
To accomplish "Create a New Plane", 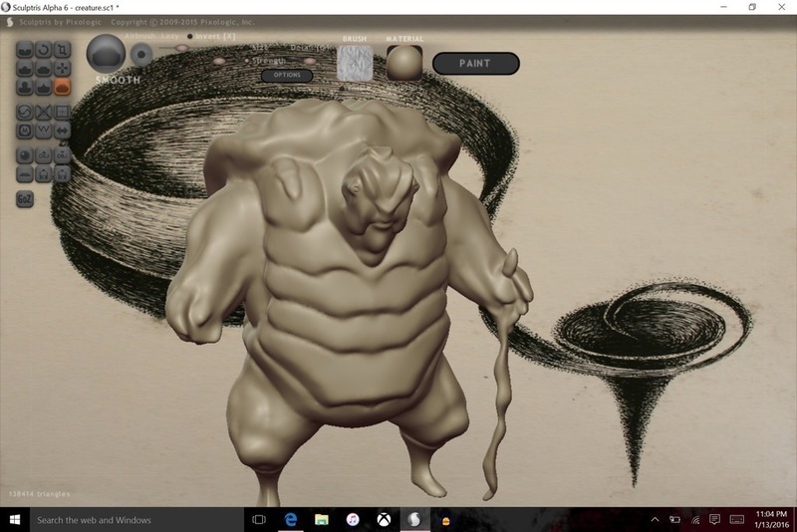I will 25,174.
